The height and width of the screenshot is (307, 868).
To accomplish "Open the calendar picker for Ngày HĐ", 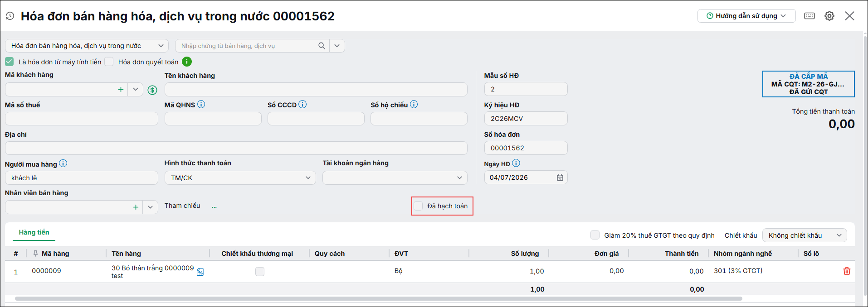I will [x=560, y=177].
